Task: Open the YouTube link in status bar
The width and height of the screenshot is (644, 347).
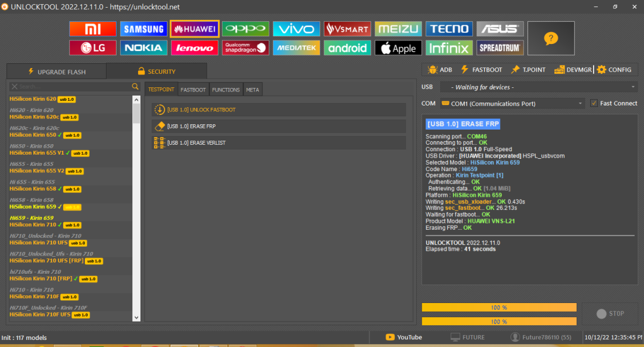Action: 404,337
